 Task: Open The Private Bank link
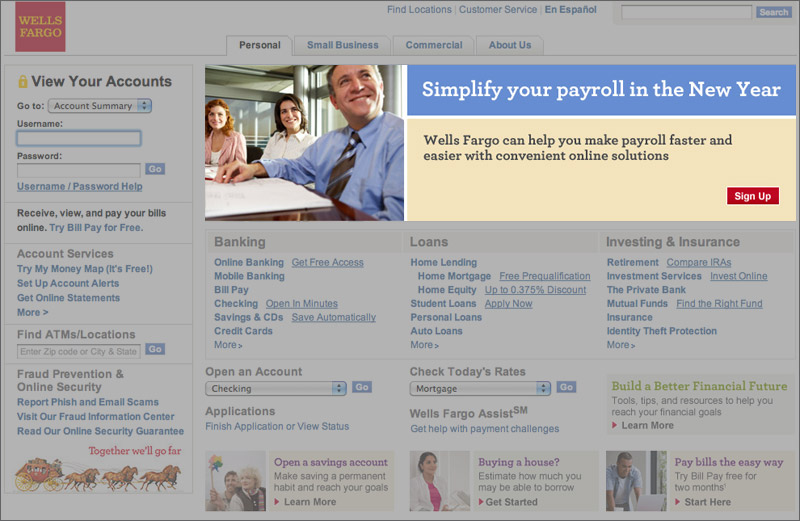click(x=646, y=290)
